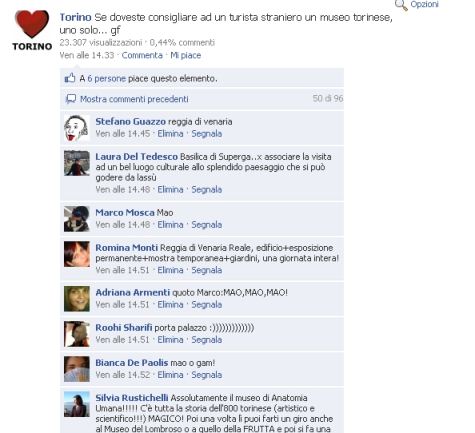Click the speech bubble comments icon
The image size is (475, 433).
coord(71,99)
